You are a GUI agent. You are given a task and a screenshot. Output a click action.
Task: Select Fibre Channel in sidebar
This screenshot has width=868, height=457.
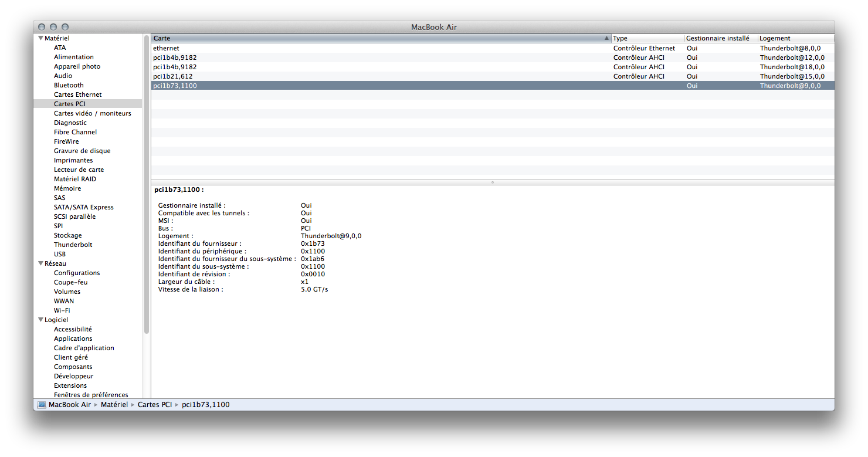(x=75, y=132)
